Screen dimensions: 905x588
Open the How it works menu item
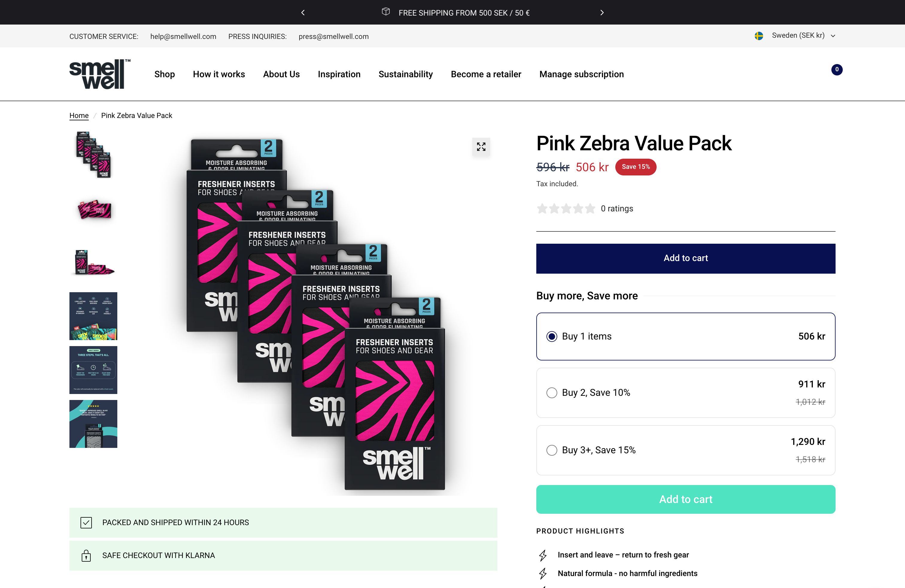point(219,74)
